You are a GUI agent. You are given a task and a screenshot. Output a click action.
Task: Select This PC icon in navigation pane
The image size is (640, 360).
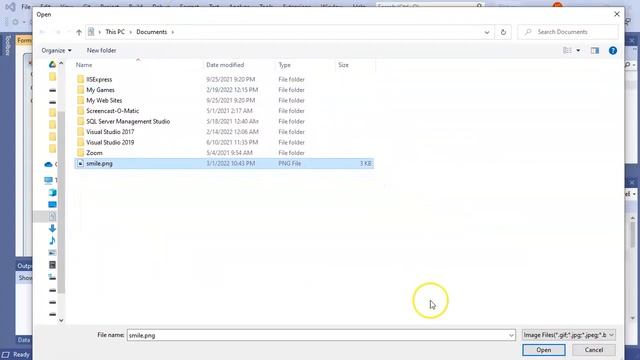(49, 180)
